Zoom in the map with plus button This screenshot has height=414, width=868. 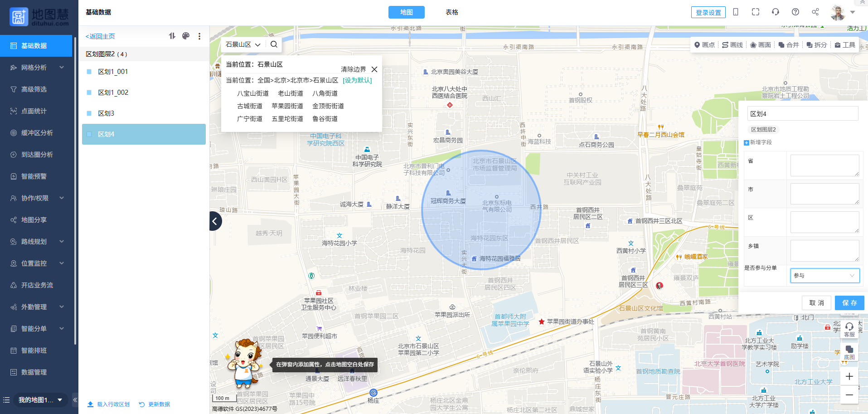click(x=849, y=376)
